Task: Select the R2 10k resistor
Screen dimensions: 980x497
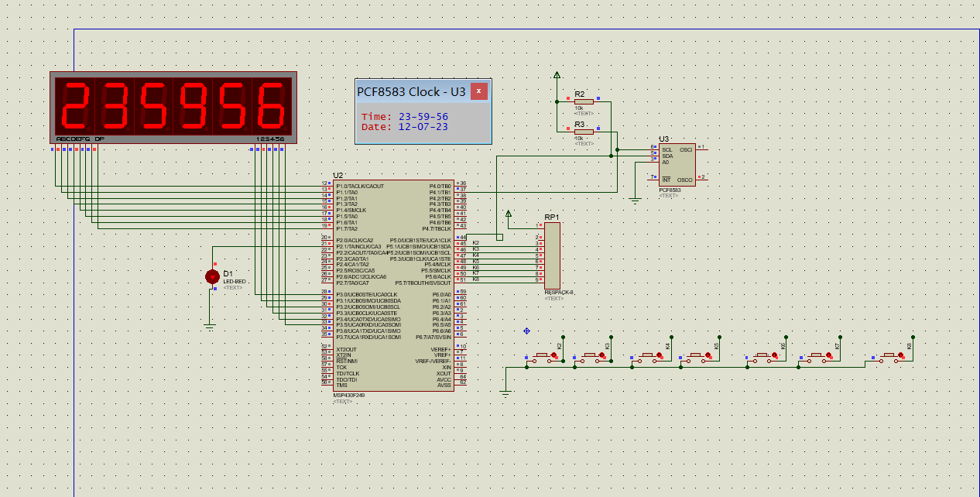Action: 584,101
